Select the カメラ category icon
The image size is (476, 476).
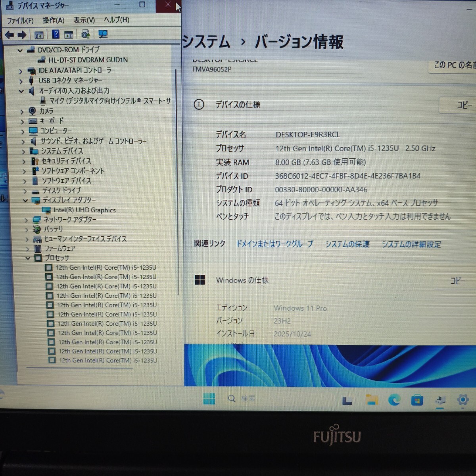pyautogui.click(x=33, y=111)
